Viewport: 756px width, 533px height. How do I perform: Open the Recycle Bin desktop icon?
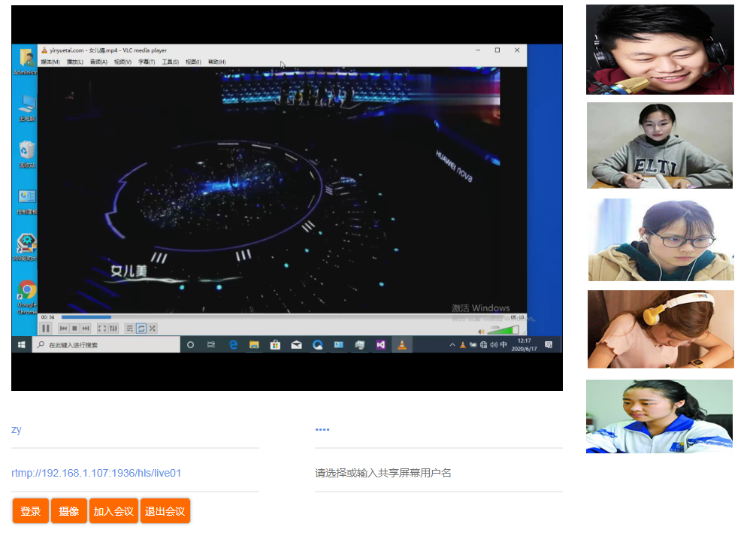click(x=27, y=150)
